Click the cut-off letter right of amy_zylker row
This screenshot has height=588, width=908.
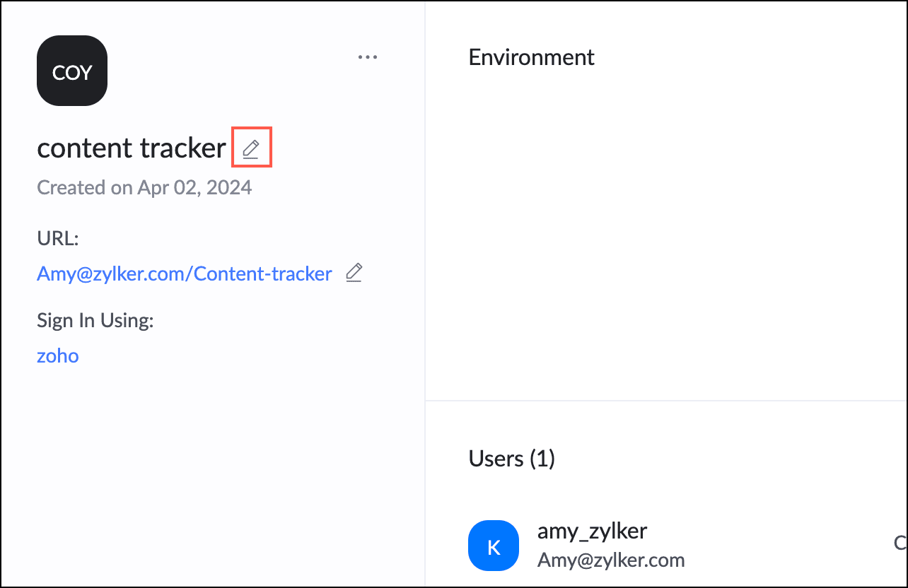tap(900, 543)
